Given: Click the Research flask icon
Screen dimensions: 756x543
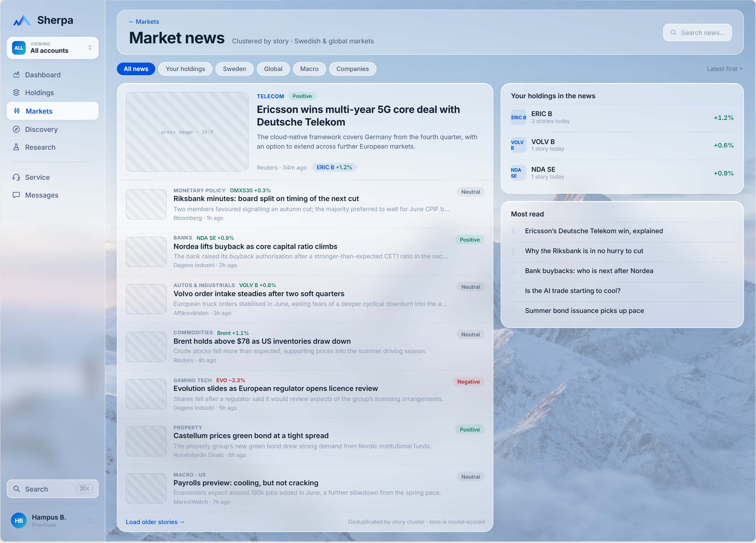Looking at the screenshot, I should [16, 147].
